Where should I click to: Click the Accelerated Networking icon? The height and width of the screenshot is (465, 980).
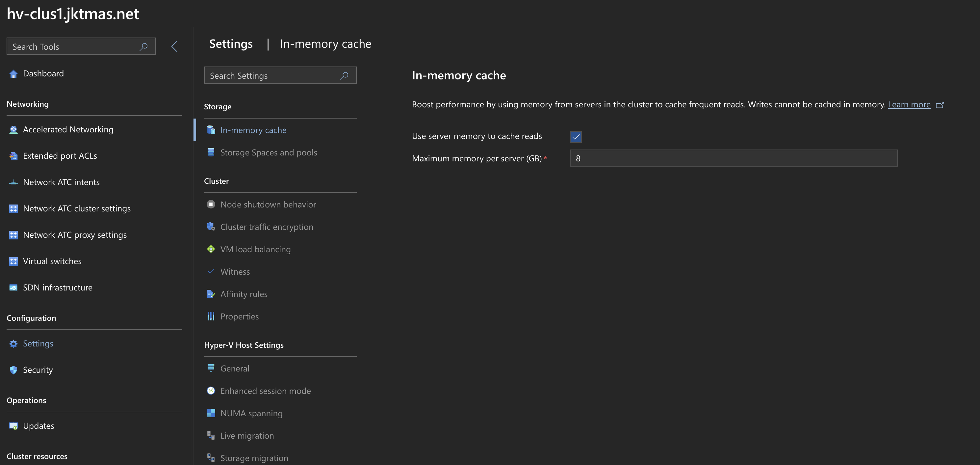[13, 130]
